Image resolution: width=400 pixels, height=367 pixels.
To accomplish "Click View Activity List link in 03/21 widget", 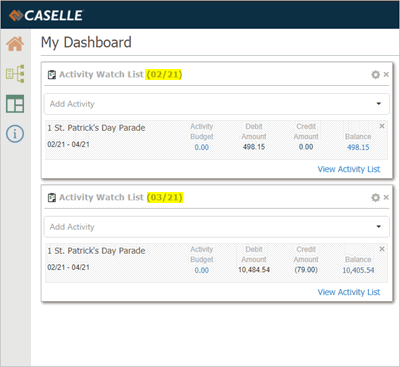I will (x=349, y=292).
